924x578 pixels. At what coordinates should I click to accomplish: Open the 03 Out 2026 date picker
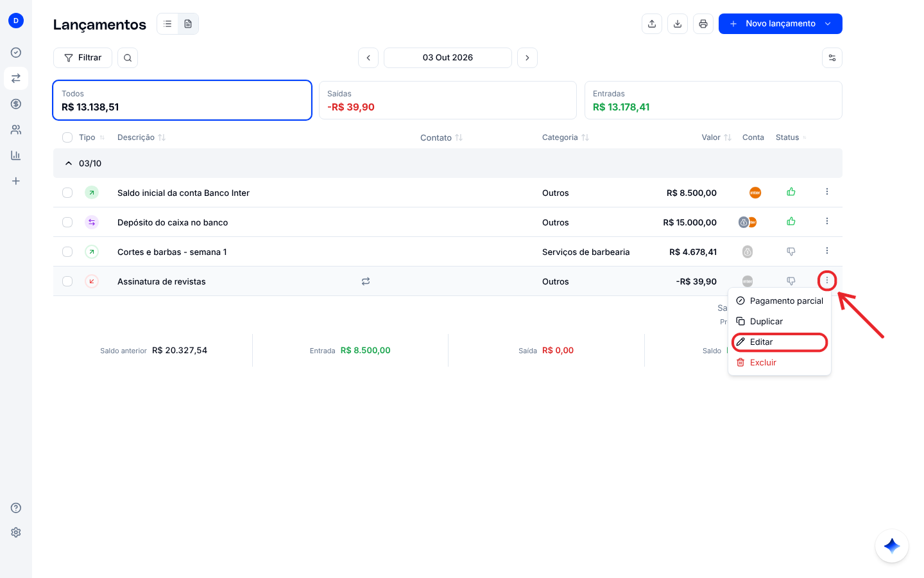[448, 58]
